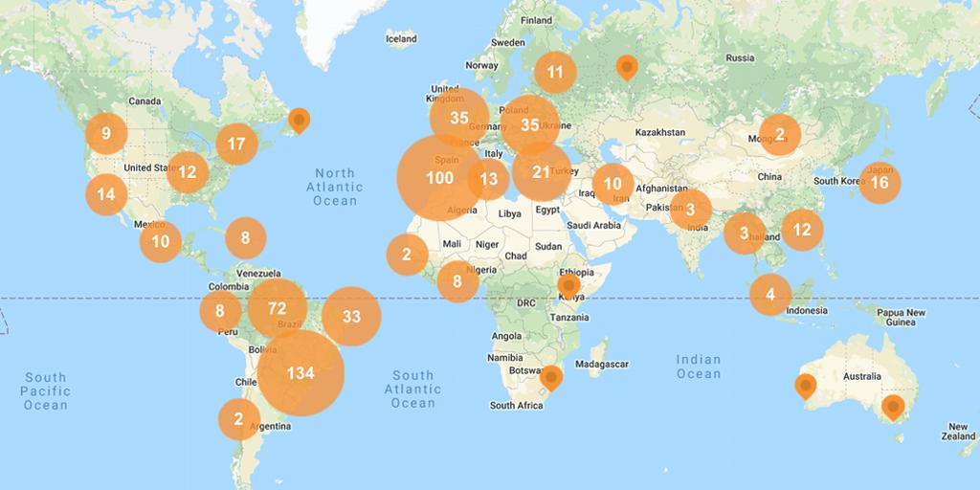Select the Namibia label

pos(505,358)
